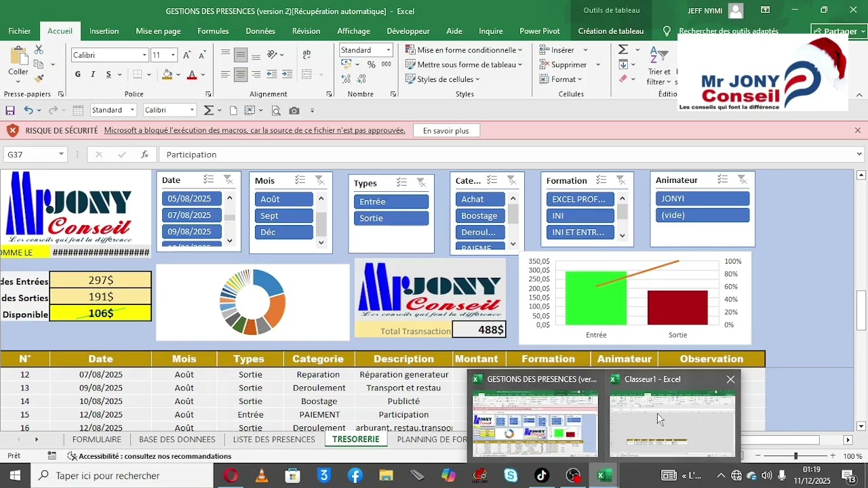Viewport: 868px width, 488px height.
Task: Open the macro blocked security warning link
Action: pyautogui.click(x=255, y=131)
